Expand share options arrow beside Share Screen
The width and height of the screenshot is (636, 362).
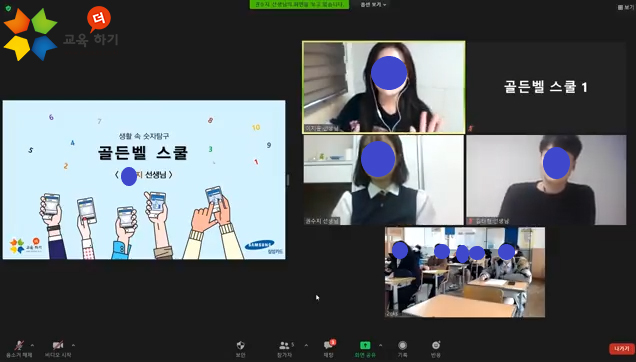click(x=380, y=345)
